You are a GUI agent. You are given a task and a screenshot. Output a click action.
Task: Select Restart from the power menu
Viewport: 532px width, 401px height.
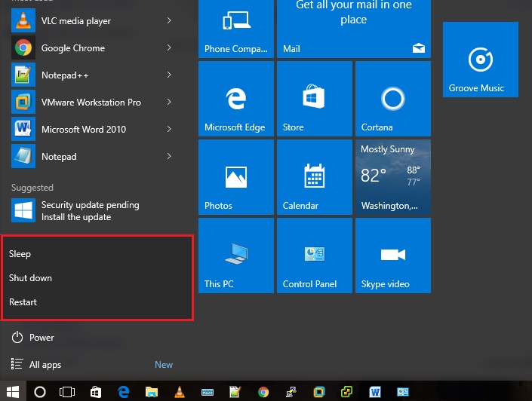point(97,302)
